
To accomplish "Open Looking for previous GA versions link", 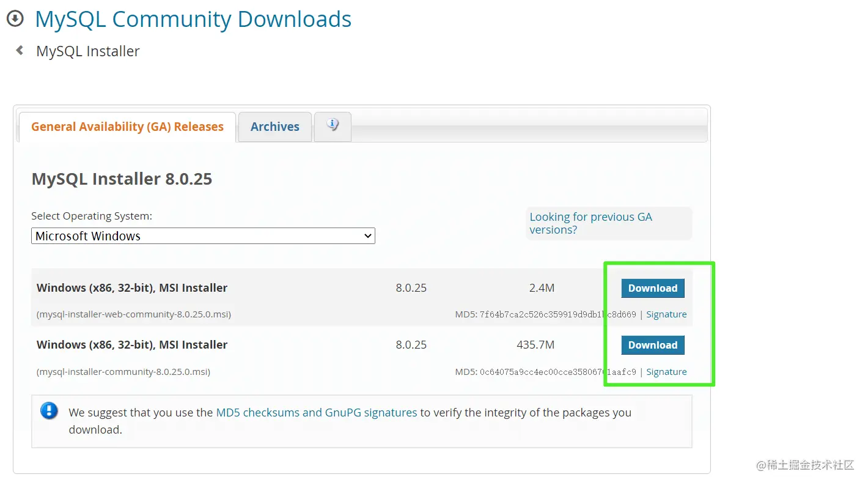I will 590,223.
